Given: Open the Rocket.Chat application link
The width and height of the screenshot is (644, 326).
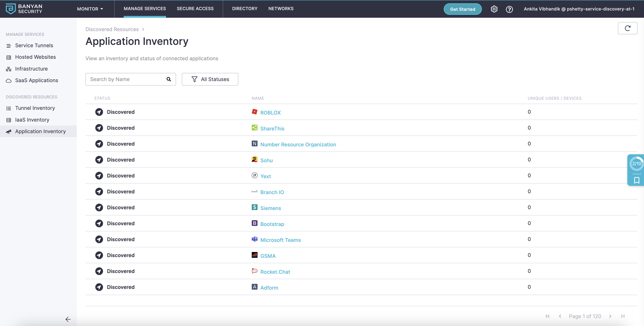Looking at the screenshot, I should pyautogui.click(x=275, y=272).
